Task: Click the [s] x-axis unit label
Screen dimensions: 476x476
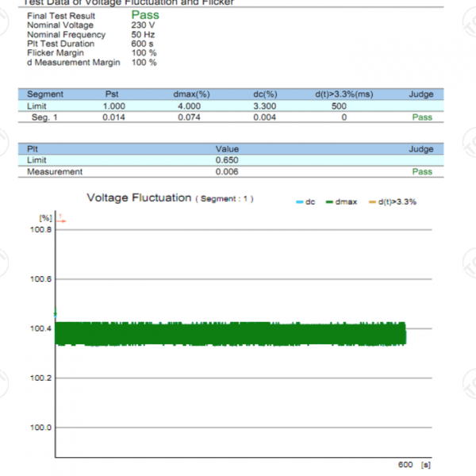Action: click(x=426, y=465)
